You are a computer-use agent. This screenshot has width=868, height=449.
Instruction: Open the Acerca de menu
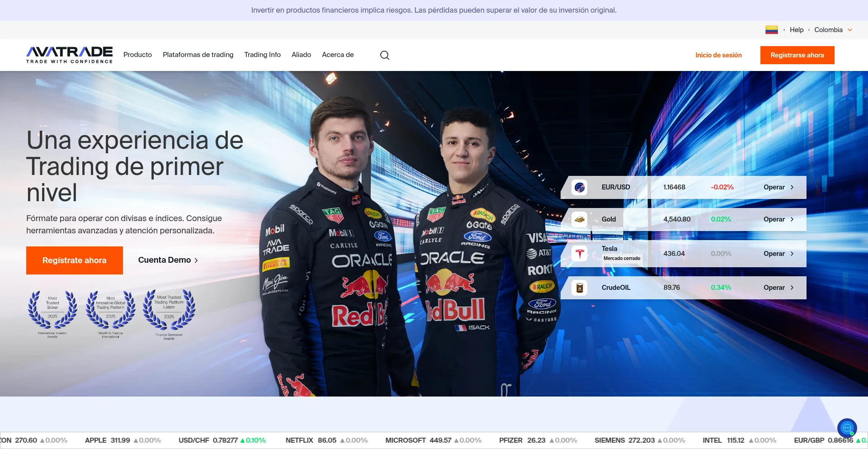(338, 55)
